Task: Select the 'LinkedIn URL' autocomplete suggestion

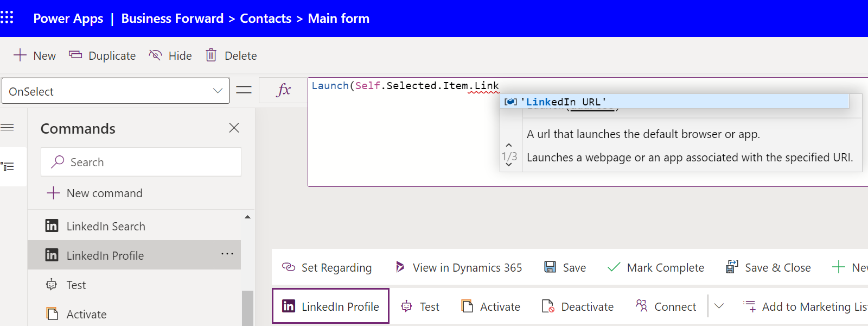Action: [674, 101]
